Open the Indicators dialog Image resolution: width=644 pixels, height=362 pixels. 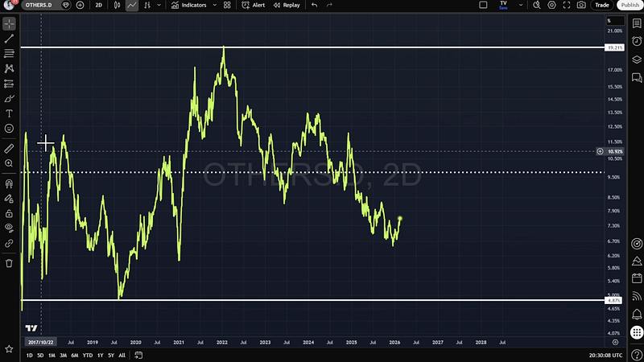[x=189, y=5]
